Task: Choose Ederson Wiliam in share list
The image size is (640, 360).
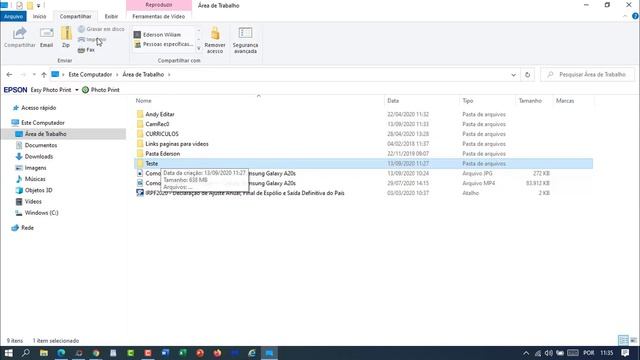Action: 157,35
